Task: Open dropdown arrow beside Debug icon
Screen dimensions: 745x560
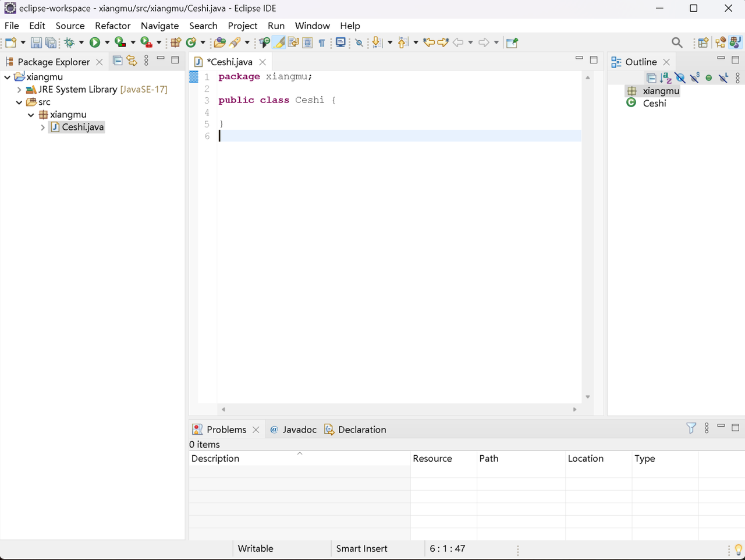Action: point(81,42)
